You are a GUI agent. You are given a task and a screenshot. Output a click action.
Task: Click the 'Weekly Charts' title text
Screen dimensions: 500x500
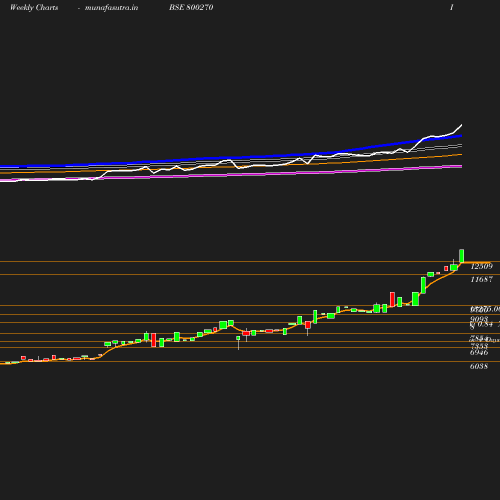point(34,8)
